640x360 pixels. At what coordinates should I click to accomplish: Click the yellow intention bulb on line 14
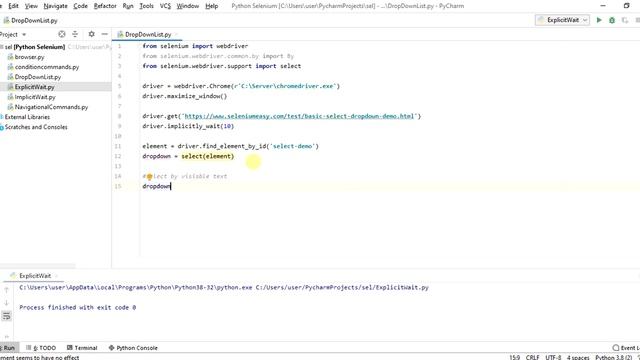click(149, 176)
